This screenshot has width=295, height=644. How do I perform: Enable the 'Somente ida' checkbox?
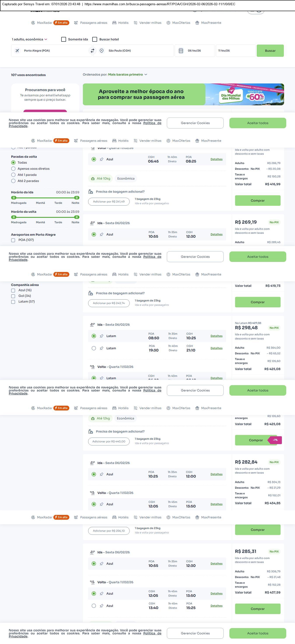point(64,39)
